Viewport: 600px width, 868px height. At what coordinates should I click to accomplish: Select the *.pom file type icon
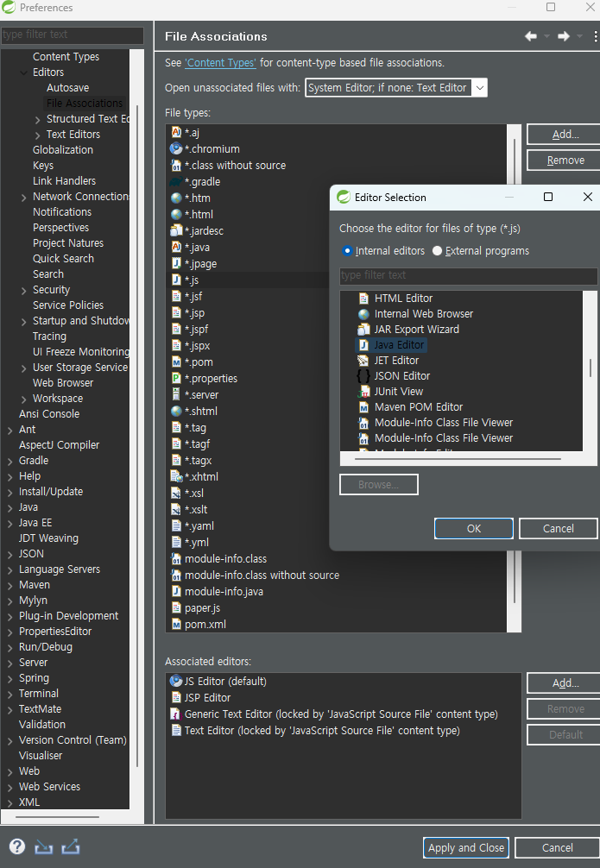click(176, 362)
